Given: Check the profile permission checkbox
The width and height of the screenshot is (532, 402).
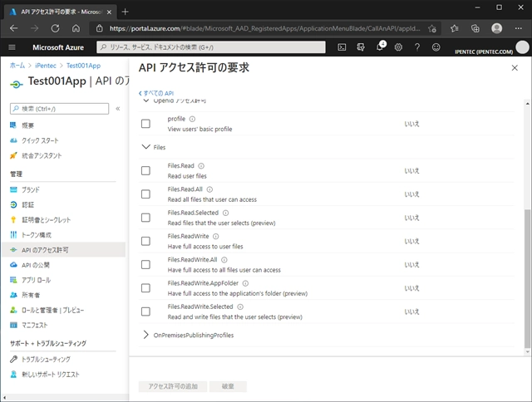Looking at the screenshot, I should [145, 124].
